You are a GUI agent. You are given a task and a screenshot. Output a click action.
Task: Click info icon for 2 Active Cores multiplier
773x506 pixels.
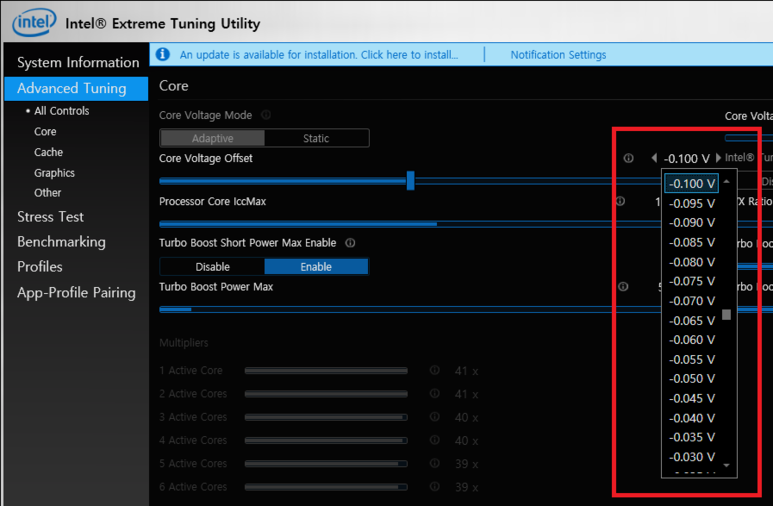click(434, 393)
